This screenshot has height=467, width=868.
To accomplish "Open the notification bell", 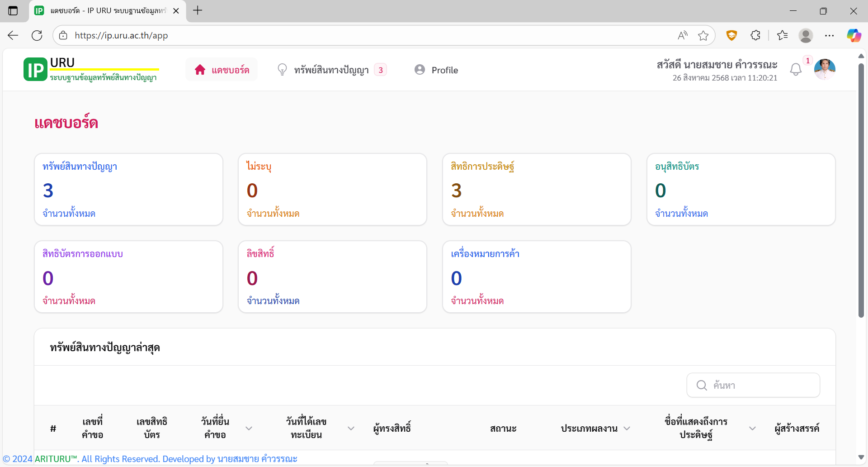I will (x=797, y=70).
